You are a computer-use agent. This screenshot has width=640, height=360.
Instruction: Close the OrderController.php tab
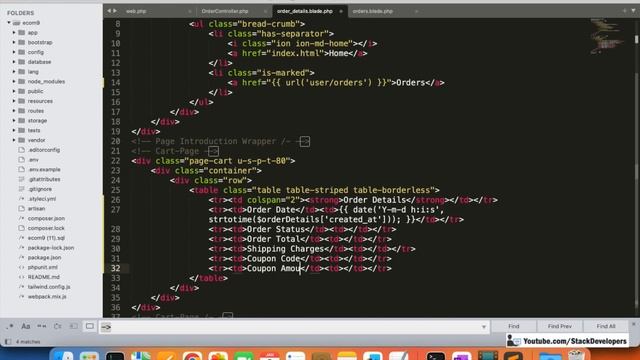[x=265, y=11]
